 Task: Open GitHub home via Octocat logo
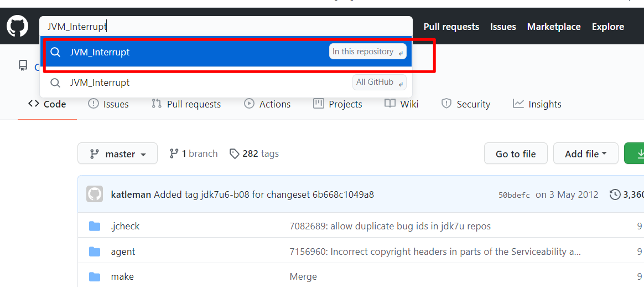(17, 26)
